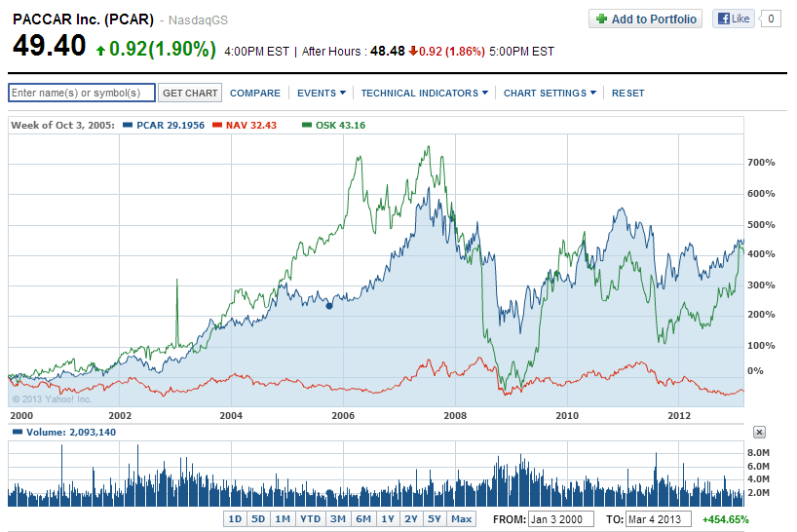The width and height of the screenshot is (797, 532).
Task: Open the Events dropdown menu
Action: (x=322, y=93)
